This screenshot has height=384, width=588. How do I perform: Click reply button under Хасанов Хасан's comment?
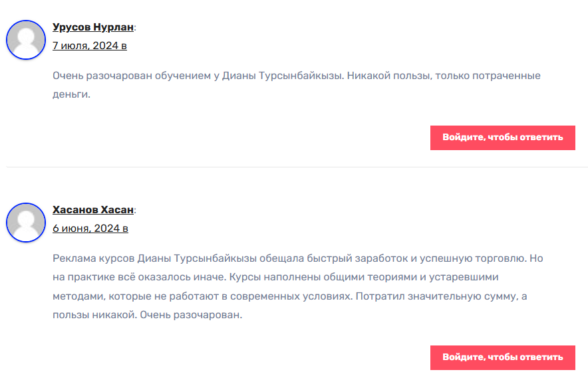click(502, 358)
